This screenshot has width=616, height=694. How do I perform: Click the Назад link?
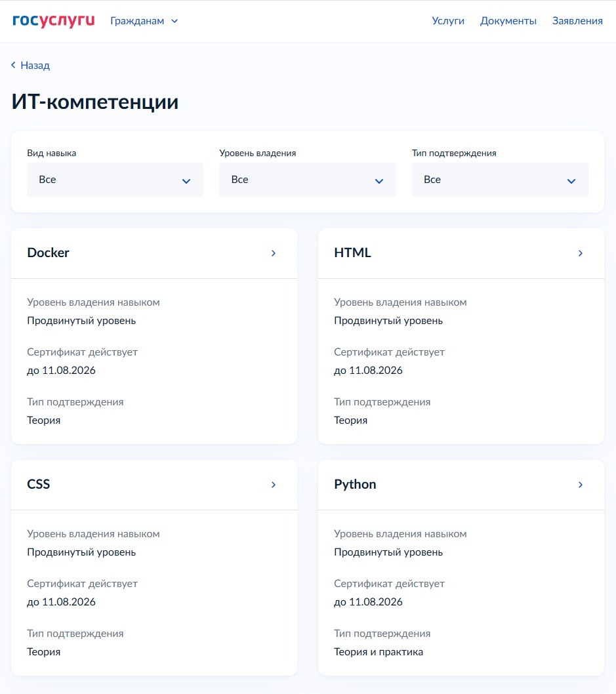pos(35,66)
